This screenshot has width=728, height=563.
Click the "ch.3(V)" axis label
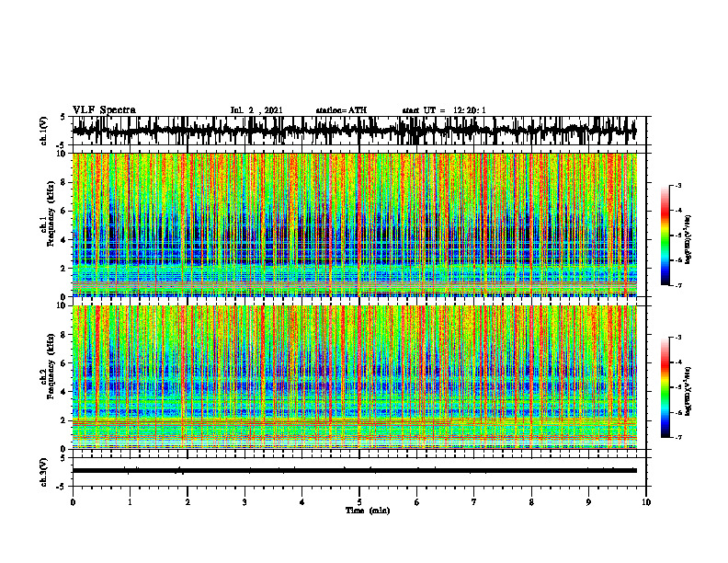click(44, 472)
